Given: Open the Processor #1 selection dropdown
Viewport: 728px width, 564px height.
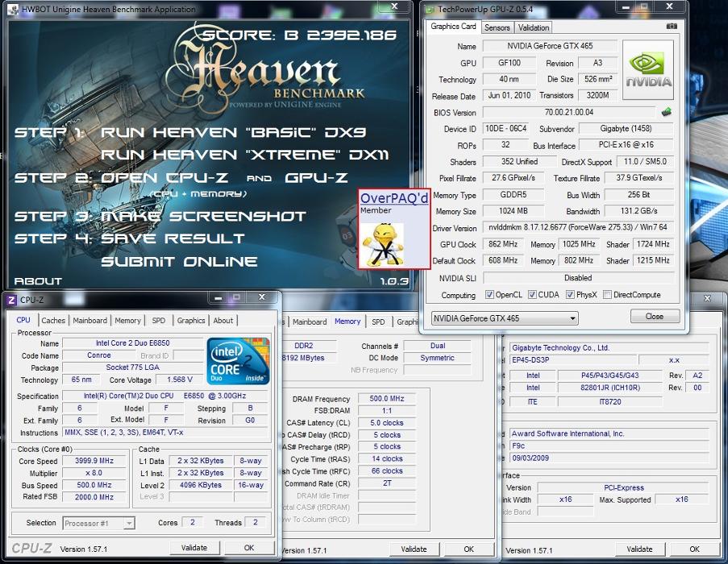Looking at the screenshot, I should [x=98, y=523].
